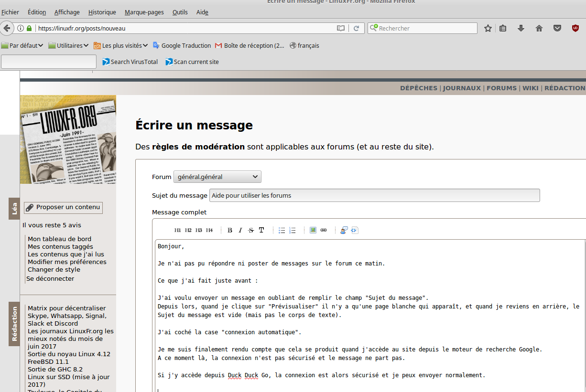Go back with the browser back arrow

[x=6, y=28]
